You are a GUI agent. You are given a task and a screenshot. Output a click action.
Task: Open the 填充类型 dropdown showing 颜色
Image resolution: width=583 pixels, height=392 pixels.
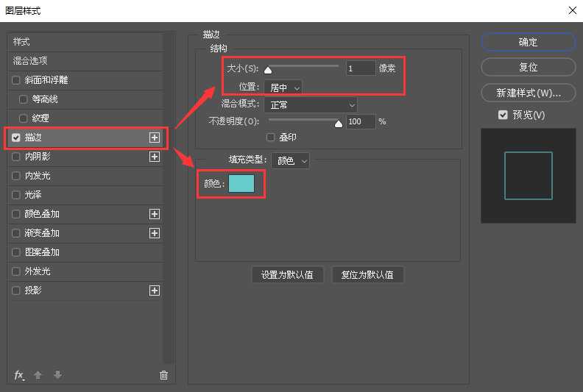click(x=291, y=160)
